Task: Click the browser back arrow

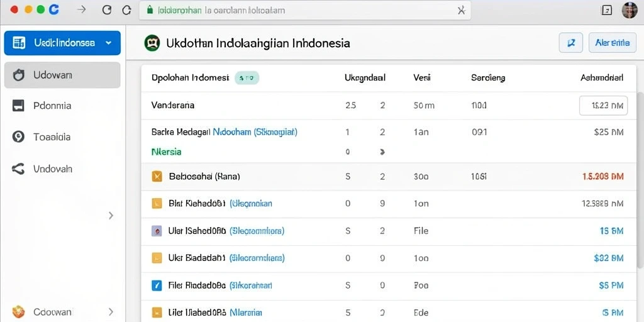Action: [81, 10]
